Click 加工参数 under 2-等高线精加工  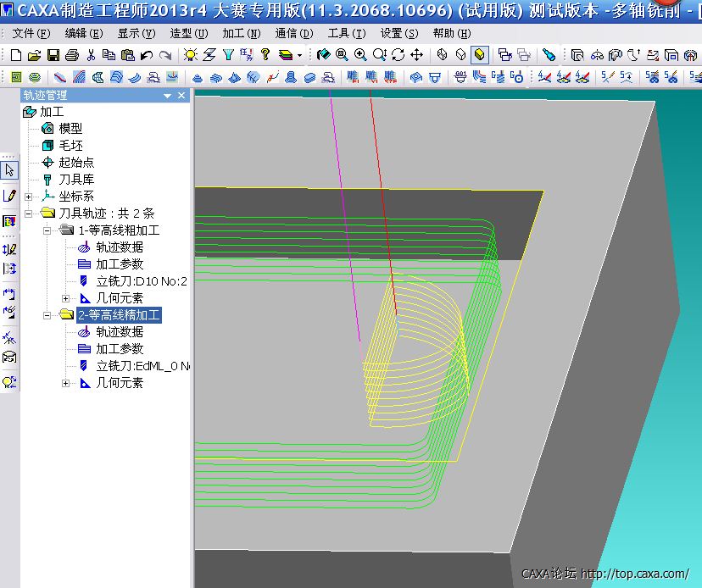(119, 349)
